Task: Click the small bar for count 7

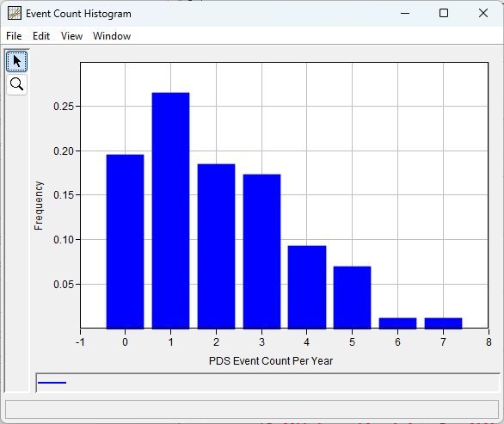Action: coord(443,323)
